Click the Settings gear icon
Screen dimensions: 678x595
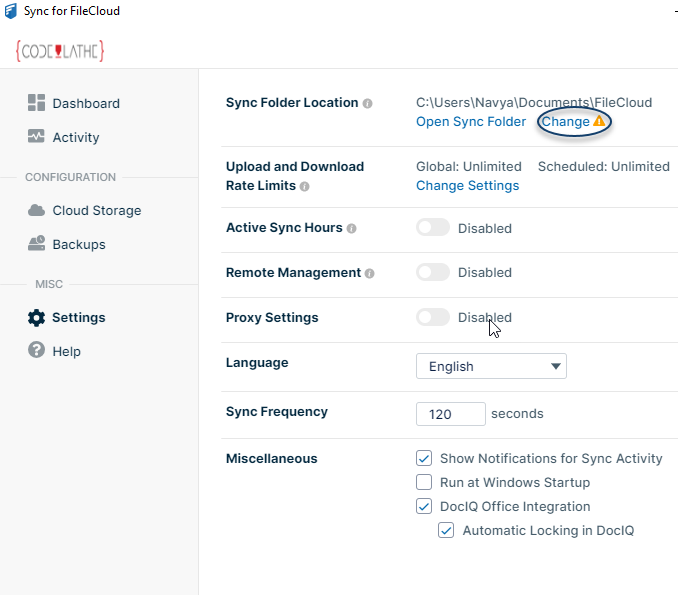click(36, 317)
